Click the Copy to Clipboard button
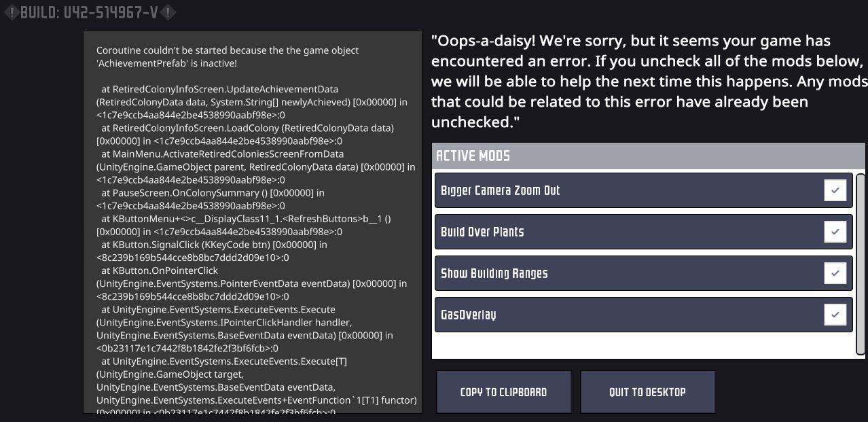The width and height of the screenshot is (868, 422). tap(503, 392)
